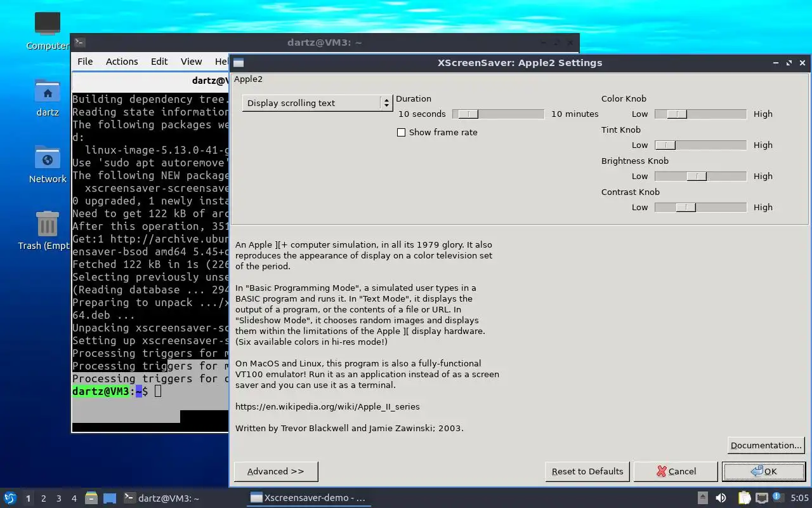
Task: Open the terminal File menu
Action: click(85, 62)
